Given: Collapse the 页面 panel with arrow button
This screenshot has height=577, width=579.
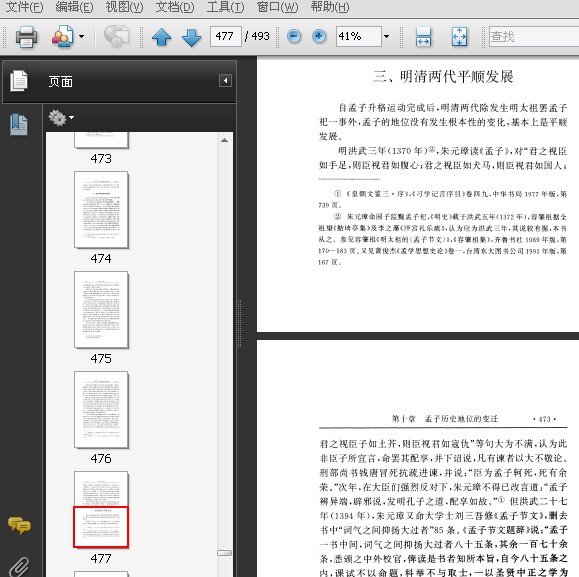Looking at the screenshot, I should [x=225, y=80].
